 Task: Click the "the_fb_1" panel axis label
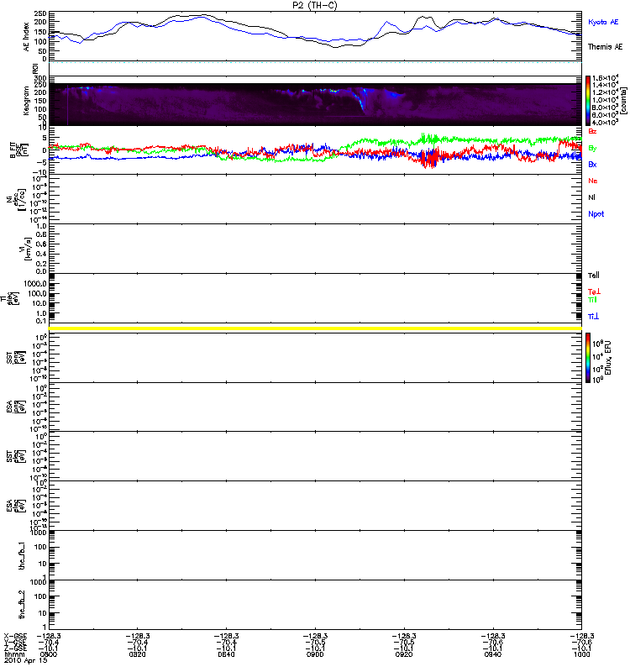click(22, 555)
